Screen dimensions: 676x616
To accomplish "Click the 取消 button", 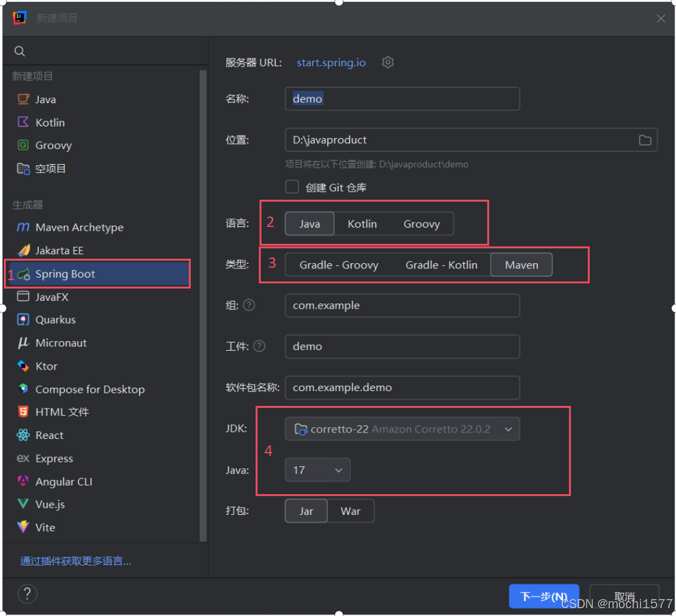I will click(x=624, y=596).
